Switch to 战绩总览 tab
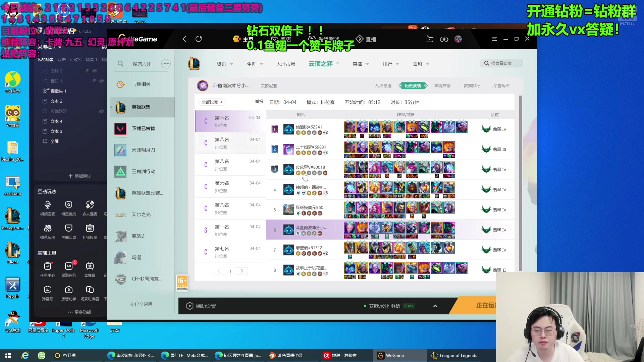 383,86
